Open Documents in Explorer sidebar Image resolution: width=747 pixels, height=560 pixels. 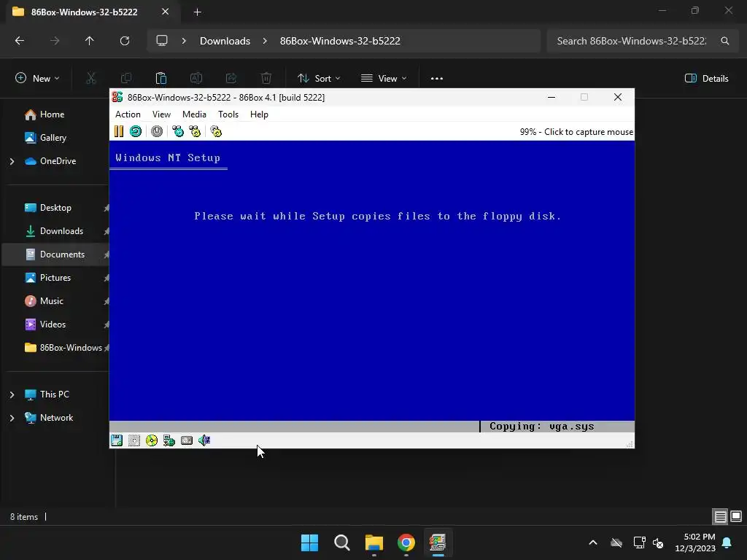pos(62,254)
